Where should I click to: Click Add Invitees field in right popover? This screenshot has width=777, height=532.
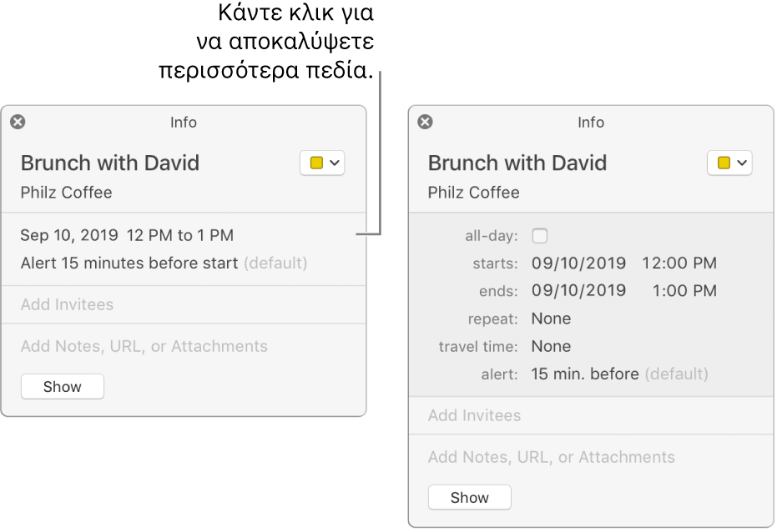(591, 415)
